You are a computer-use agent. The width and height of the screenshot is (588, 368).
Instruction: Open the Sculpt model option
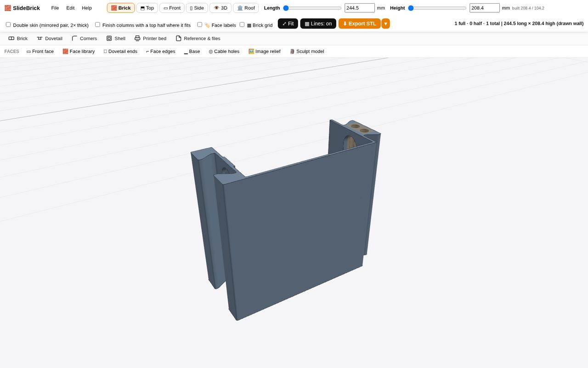point(307,52)
